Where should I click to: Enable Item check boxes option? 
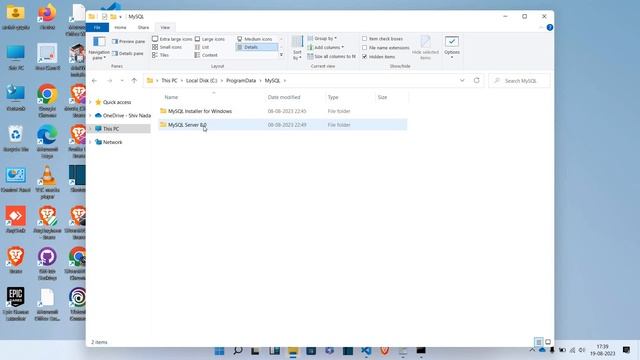(382, 39)
